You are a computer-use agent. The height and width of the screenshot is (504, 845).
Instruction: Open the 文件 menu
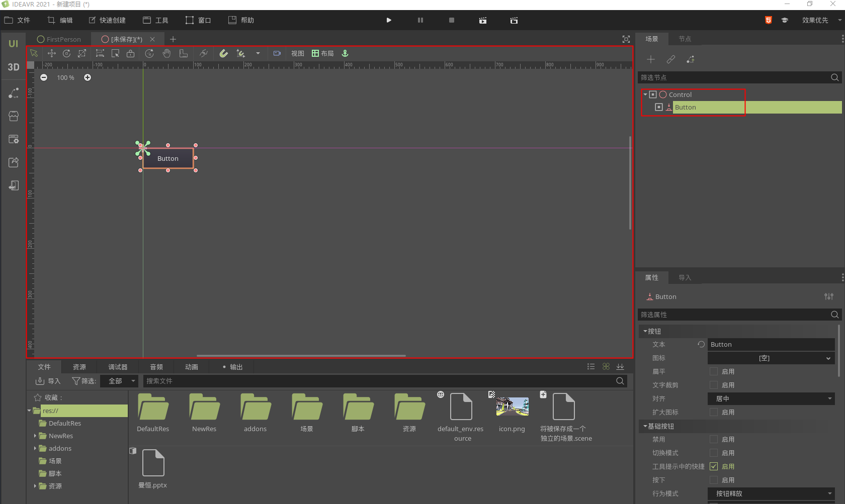[18, 20]
